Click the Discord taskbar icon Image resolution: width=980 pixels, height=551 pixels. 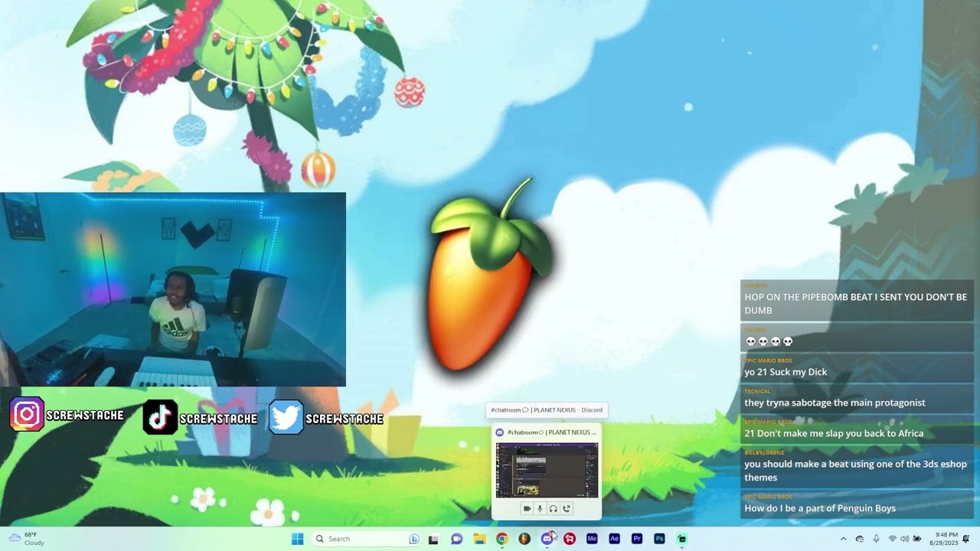[x=547, y=539]
